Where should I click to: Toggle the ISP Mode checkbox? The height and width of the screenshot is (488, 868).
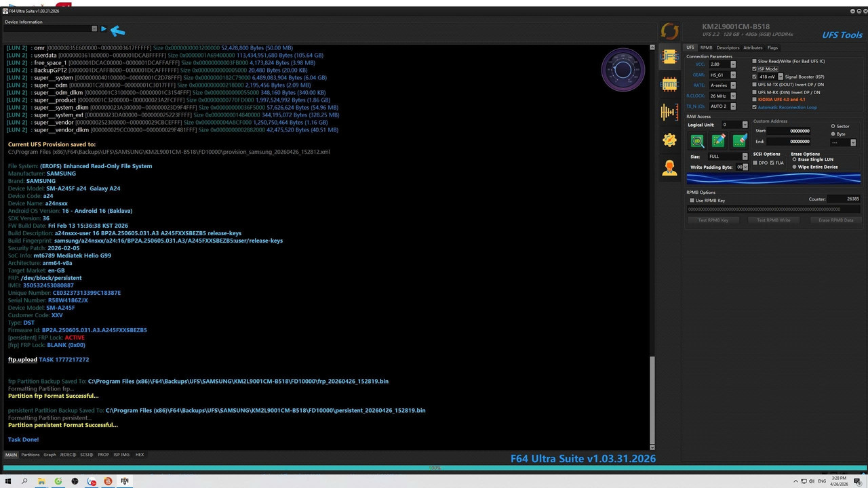[x=755, y=68]
